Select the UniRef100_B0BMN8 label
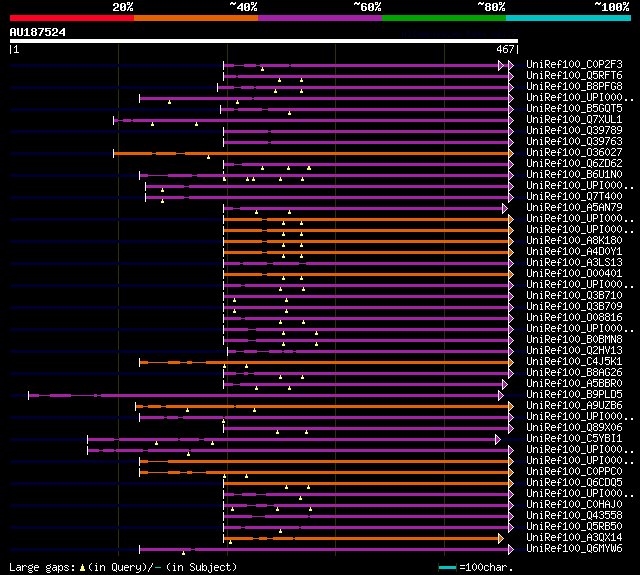640x575 pixels. coord(574,340)
